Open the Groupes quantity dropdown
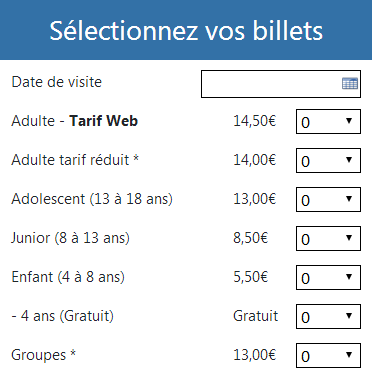The width and height of the screenshot is (372, 370). [x=328, y=355]
